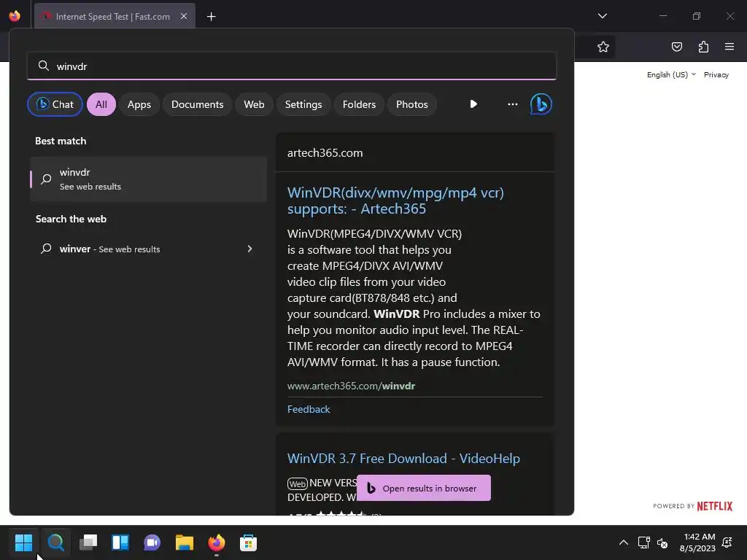Show more filter tabs arrow
The width and height of the screenshot is (747, 560).
pos(473,104)
